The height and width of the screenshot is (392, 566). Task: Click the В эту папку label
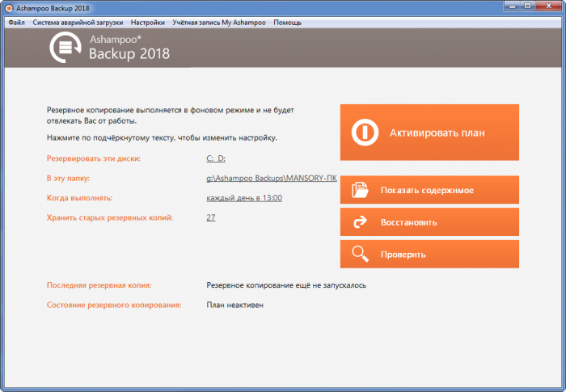pyautogui.click(x=68, y=179)
